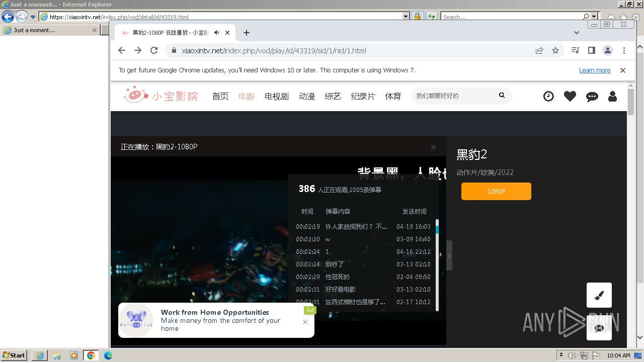Open Internet Explorer recent pages dropdown
The image size is (644, 362).
(33, 17)
